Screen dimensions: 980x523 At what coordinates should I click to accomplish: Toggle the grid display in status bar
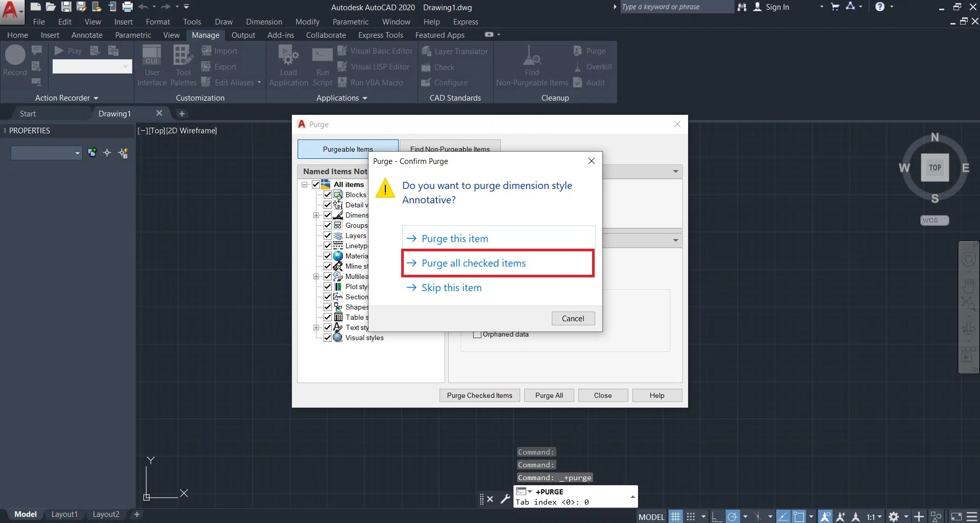click(x=675, y=516)
